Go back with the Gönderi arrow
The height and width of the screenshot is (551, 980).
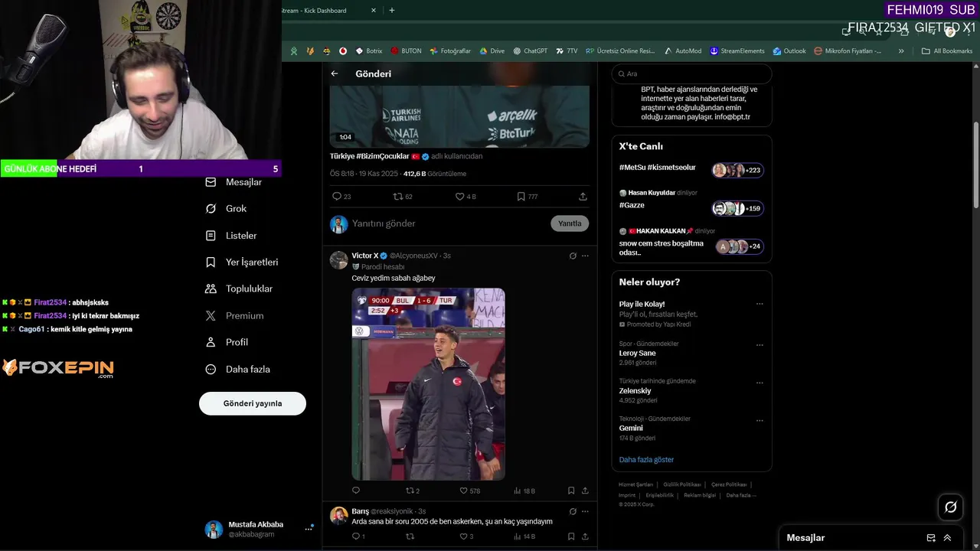[x=335, y=73]
